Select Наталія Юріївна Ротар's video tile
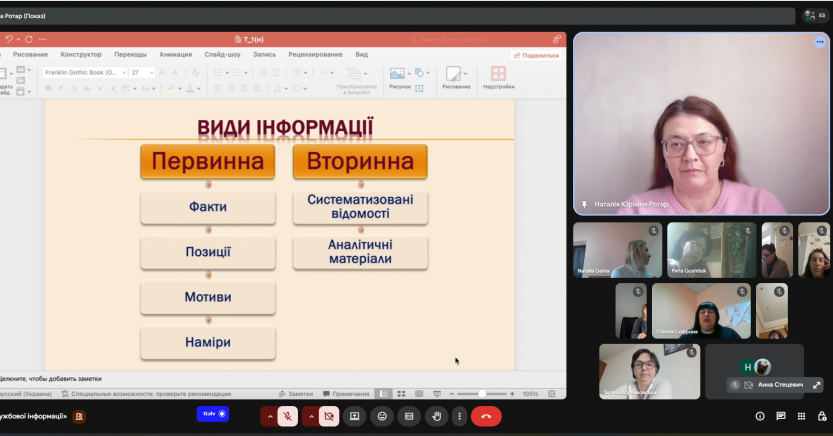Viewport: 833px width, 436px height. click(x=701, y=123)
